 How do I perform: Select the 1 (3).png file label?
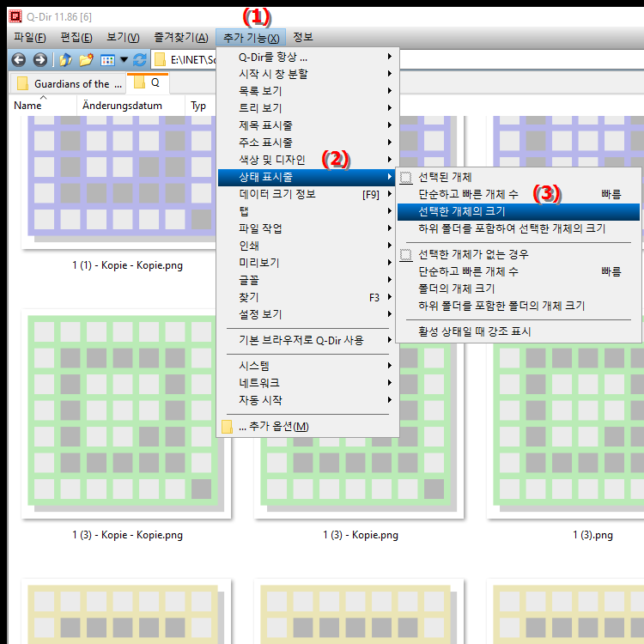pyautogui.click(x=592, y=535)
